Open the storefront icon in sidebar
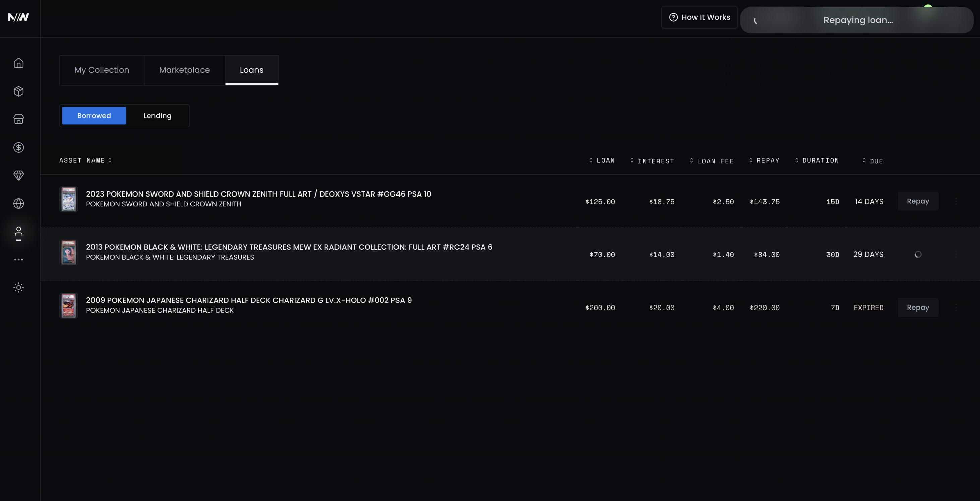This screenshot has height=501, width=980. click(x=19, y=119)
